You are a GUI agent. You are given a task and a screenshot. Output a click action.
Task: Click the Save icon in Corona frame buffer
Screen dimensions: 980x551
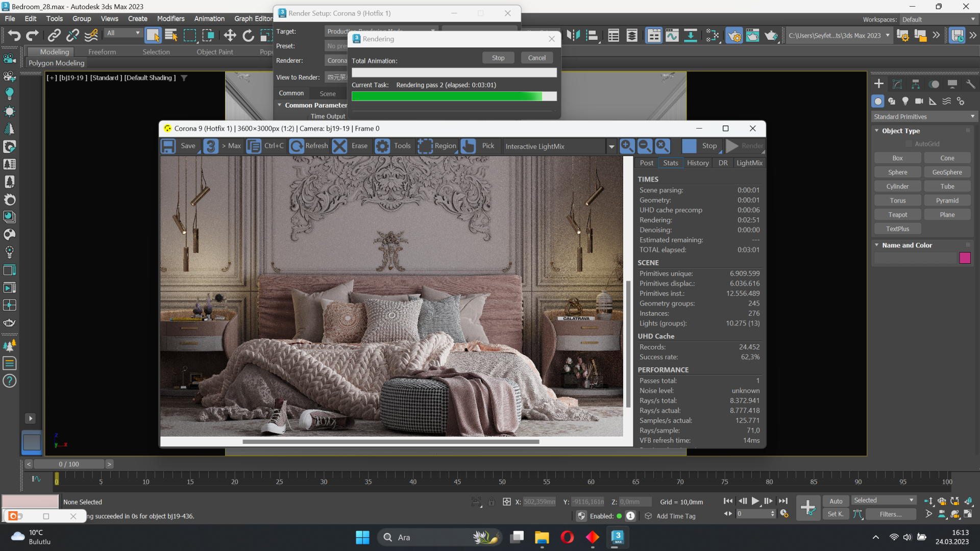point(168,146)
